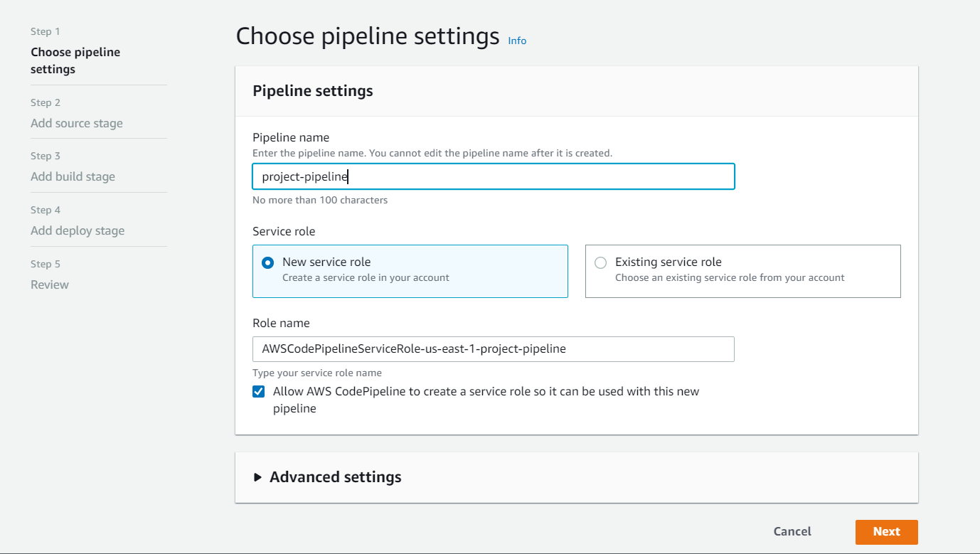
Task: Open Step 1 Choose pipeline settings
Action: [75, 60]
